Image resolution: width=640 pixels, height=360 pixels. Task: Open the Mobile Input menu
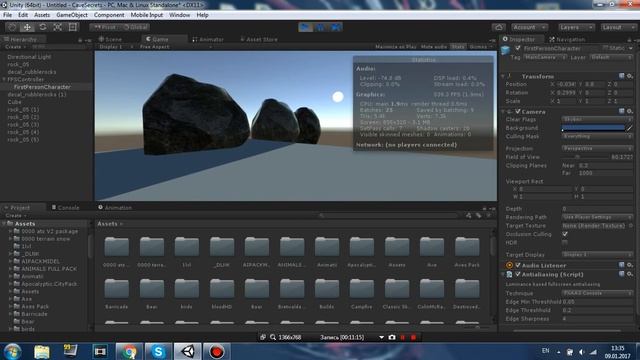tap(147, 15)
